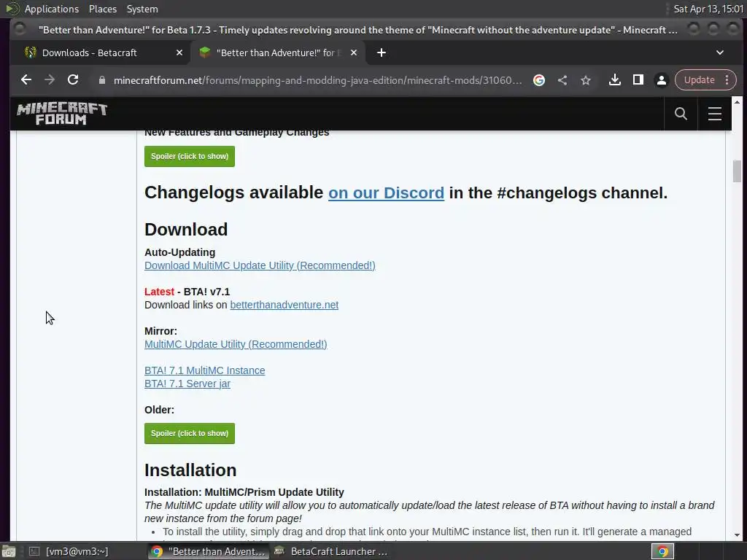Open a new browser tab
The image size is (747, 560).
(x=381, y=52)
